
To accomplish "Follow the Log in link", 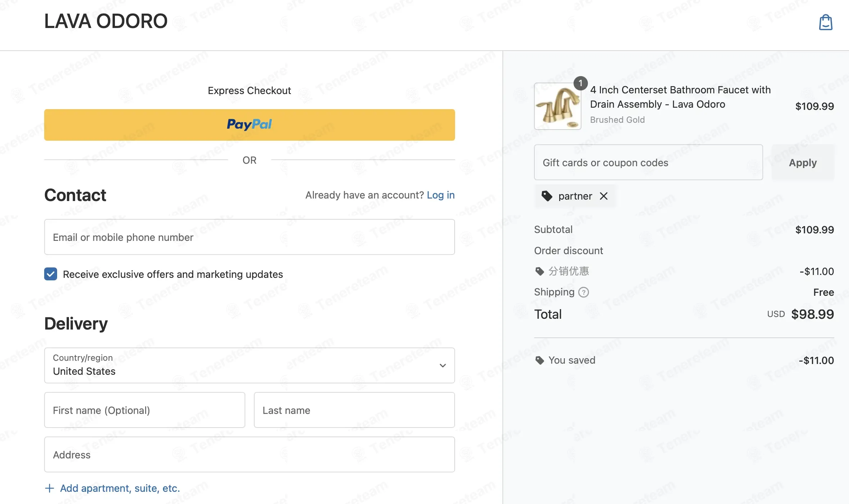I will (x=441, y=195).
